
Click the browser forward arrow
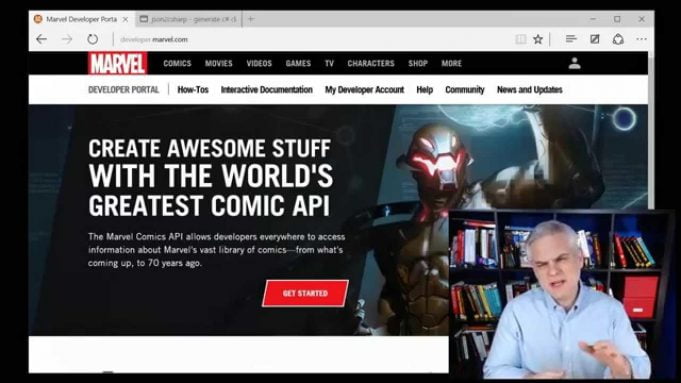tap(67, 40)
